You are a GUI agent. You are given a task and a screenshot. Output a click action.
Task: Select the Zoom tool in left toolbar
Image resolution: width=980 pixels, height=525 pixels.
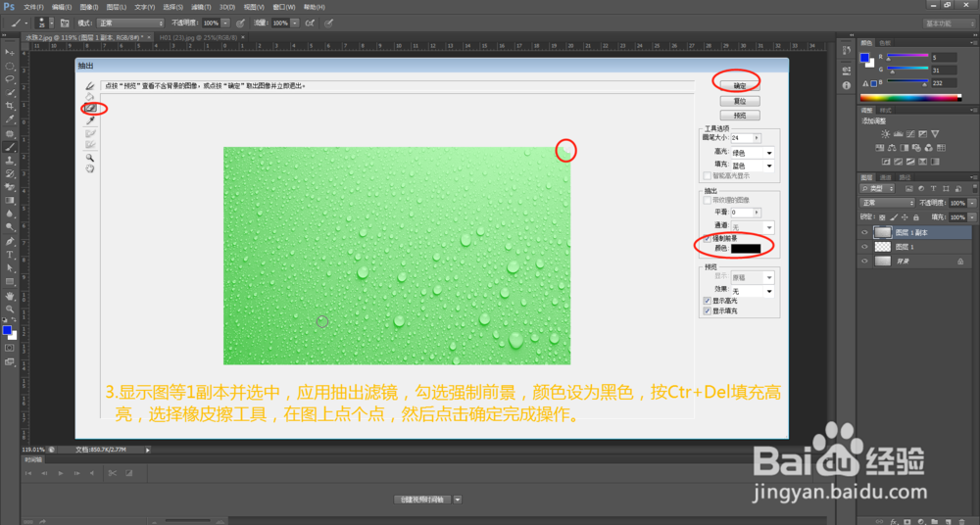[x=10, y=309]
